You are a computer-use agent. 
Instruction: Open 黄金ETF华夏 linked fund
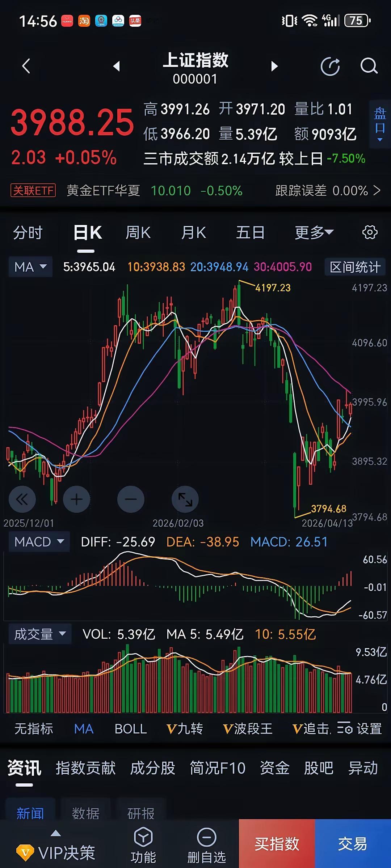point(103,190)
